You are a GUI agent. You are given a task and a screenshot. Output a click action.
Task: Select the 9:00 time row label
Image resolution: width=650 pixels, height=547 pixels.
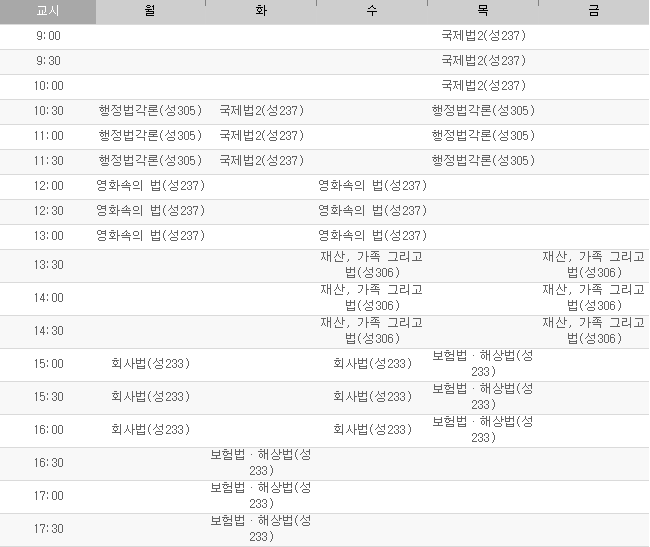48,36
